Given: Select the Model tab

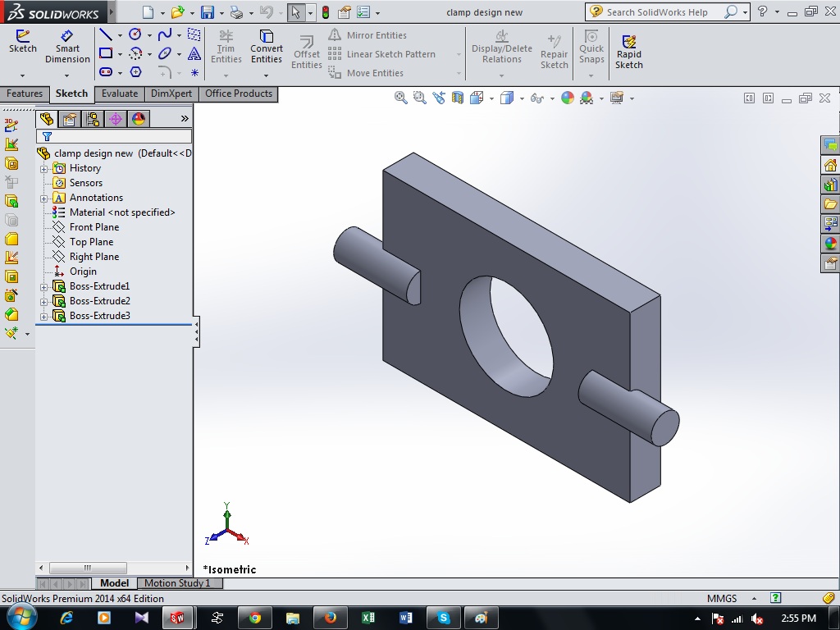Looking at the screenshot, I should pos(114,583).
